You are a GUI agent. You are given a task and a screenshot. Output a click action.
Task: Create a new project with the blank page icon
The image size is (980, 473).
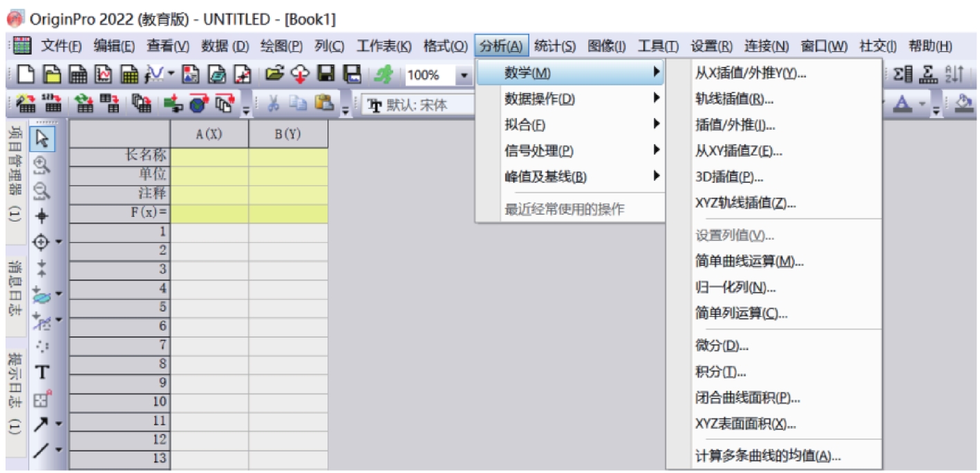pyautogui.click(x=24, y=74)
